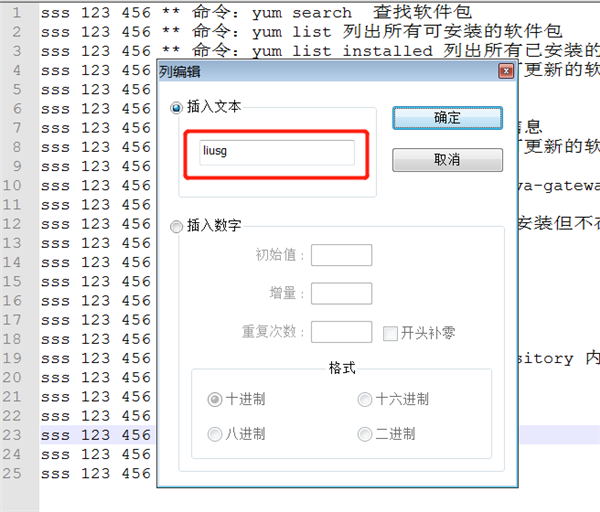Click 'yum list installed' text on line 3

point(342,51)
